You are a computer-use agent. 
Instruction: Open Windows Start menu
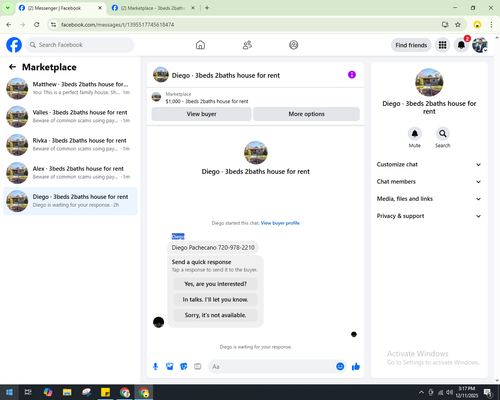pyautogui.click(x=9, y=392)
